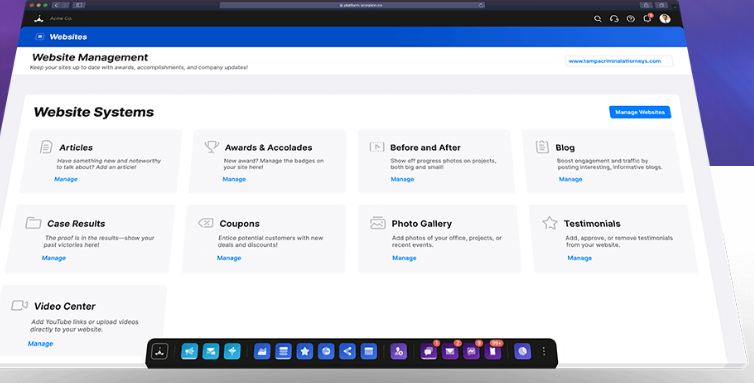Screen dimensions: 754x383
Task: Click the company logo beside Acme Co.
Action: point(39,18)
